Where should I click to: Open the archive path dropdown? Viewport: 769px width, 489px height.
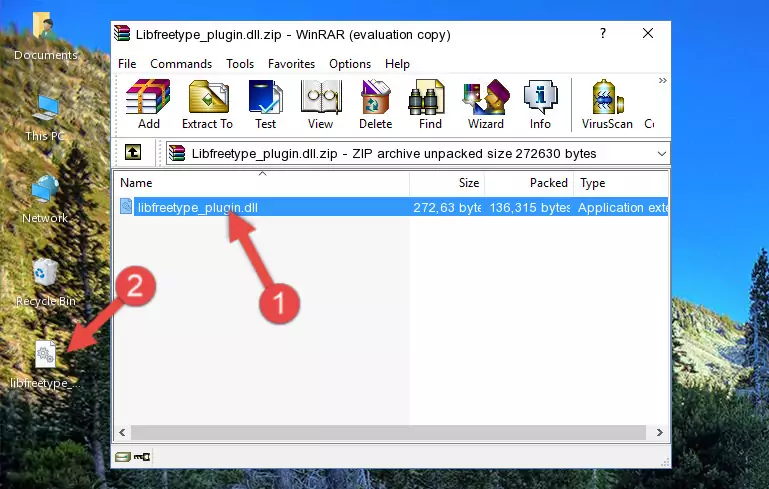click(x=662, y=154)
